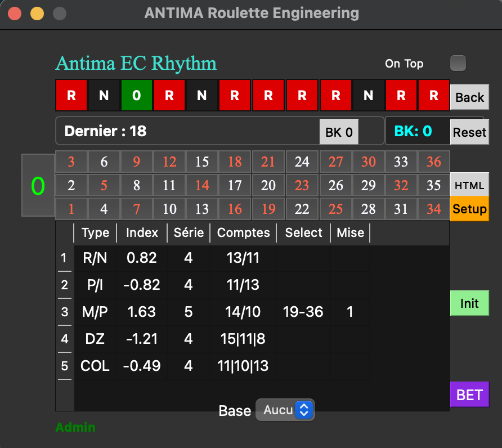Screen dimensions: 502x448
Task: Enable the On Top checkbox
Action: (458, 63)
